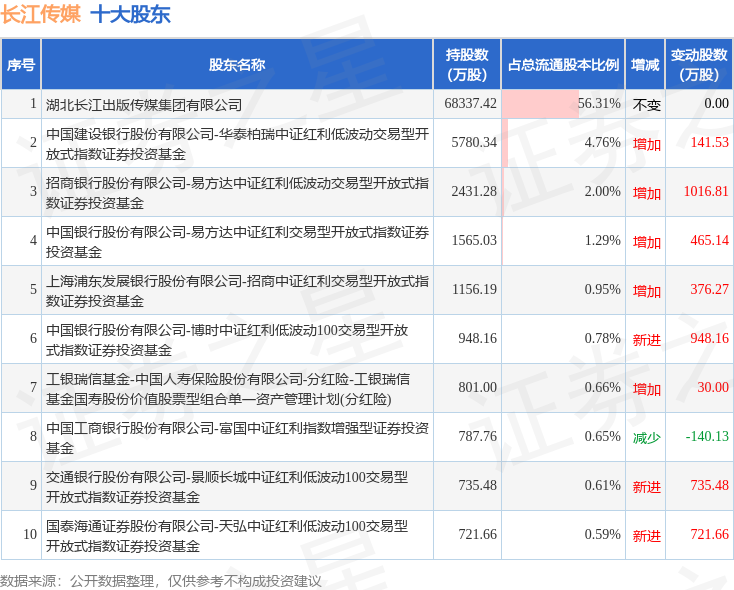Select the 景顺长城中证红利低波动100 fund row

click(367, 486)
